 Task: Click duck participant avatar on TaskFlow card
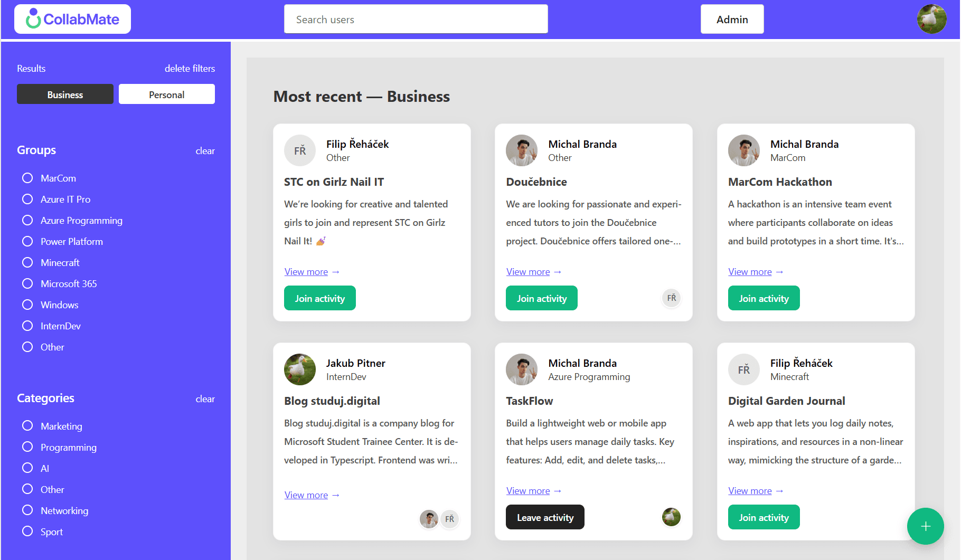coord(671,517)
